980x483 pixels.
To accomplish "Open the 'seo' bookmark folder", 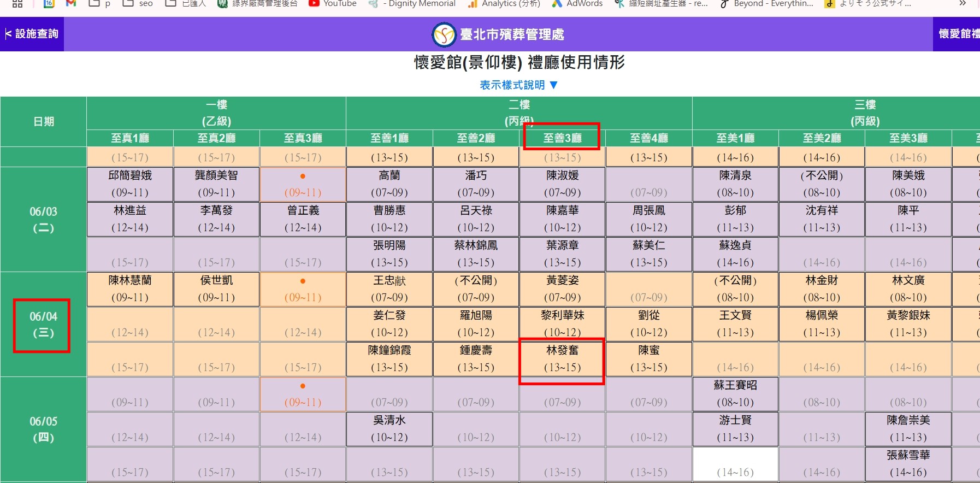I will pyautogui.click(x=138, y=3).
